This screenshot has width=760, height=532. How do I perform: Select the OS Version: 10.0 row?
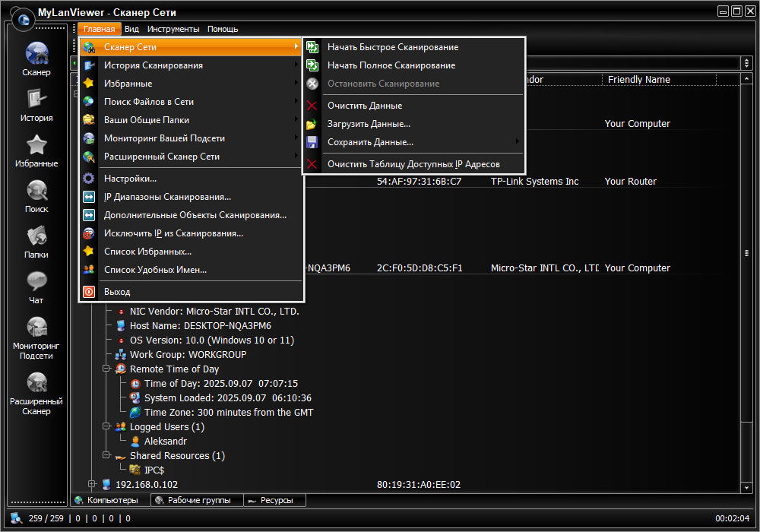[212, 340]
